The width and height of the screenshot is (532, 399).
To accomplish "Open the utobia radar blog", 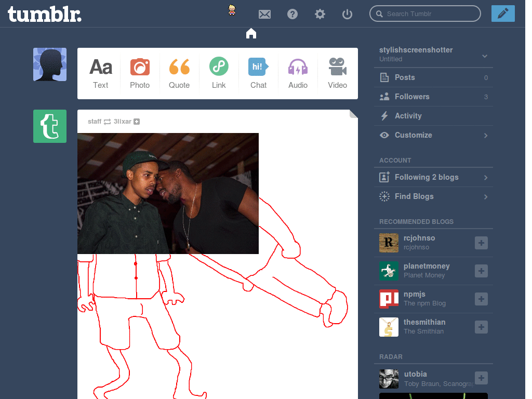I will coord(415,374).
